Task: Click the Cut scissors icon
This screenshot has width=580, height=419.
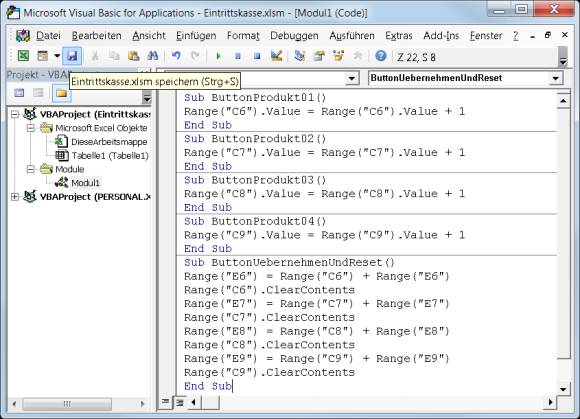Action: [x=95, y=56]
